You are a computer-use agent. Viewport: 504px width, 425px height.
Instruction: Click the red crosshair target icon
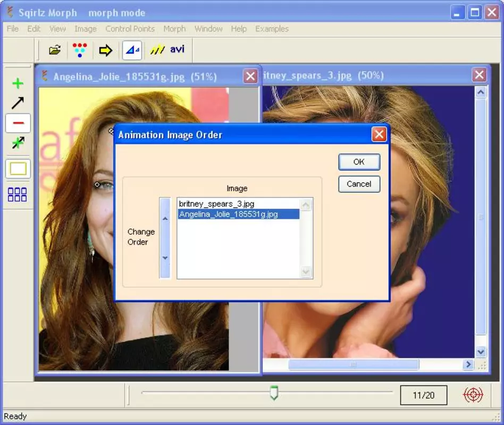click(473, 395)
